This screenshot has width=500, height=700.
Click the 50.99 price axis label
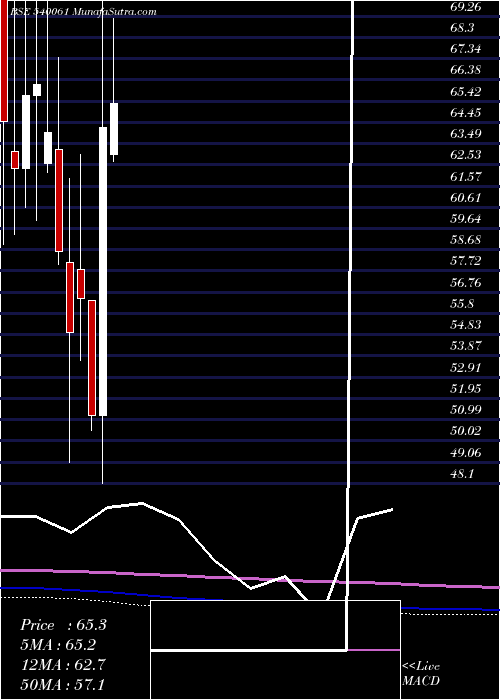click(x=466, y=411)
